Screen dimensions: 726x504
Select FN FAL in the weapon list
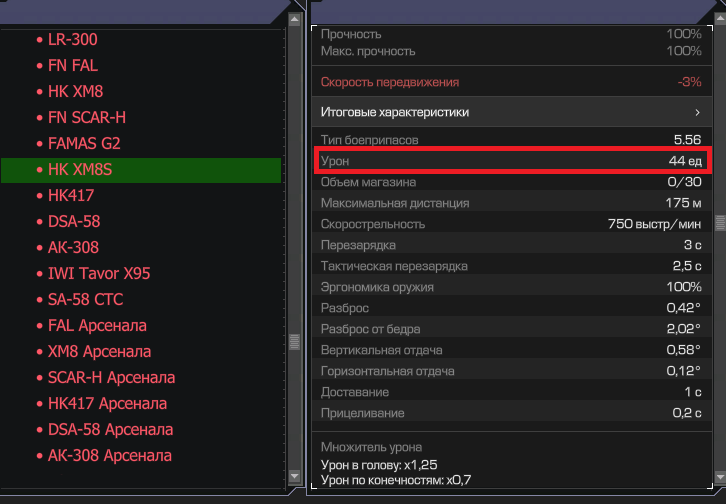tap(73, 65)
